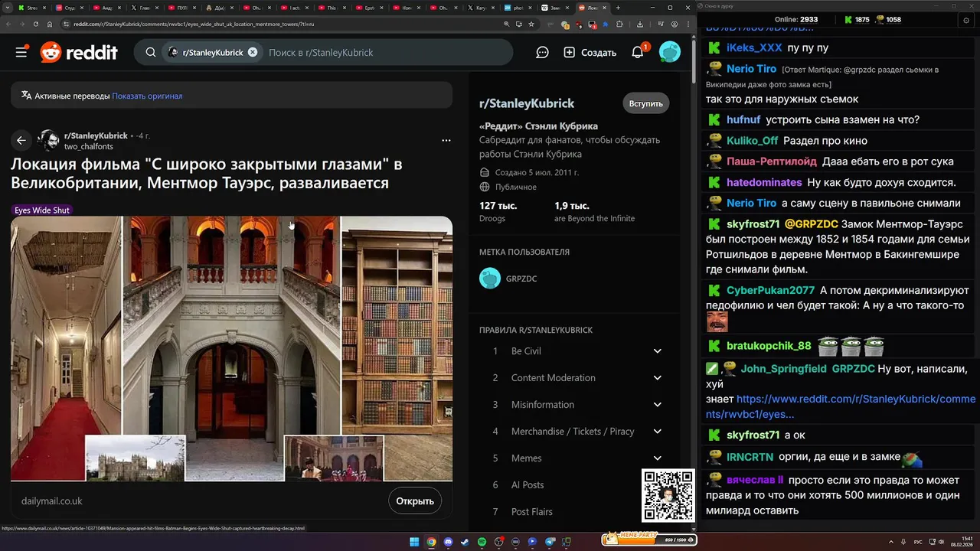Viewport: 980px width, 551px height.
Task: Click username iKeks_XXX in chat
Action: [754, 47]
